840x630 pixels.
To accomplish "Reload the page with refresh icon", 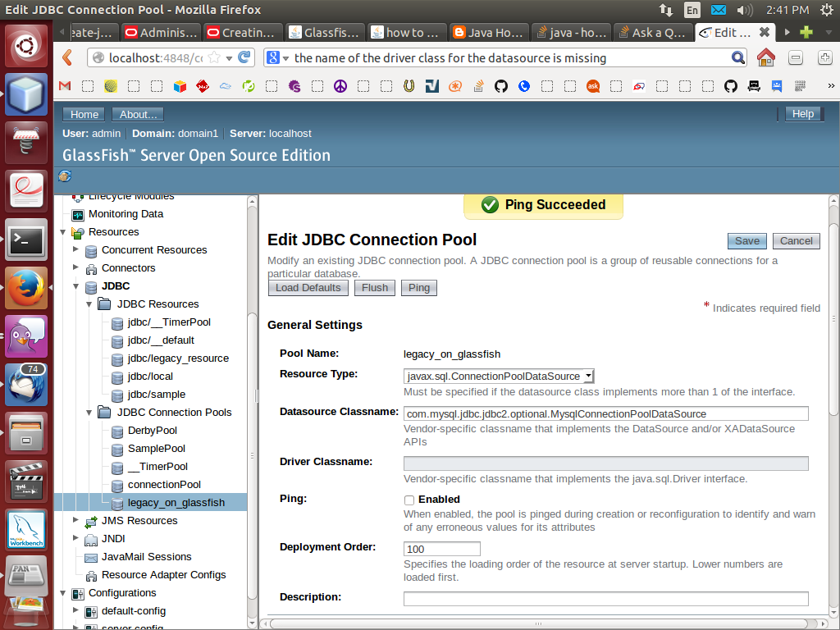I will tap(244, 57).
